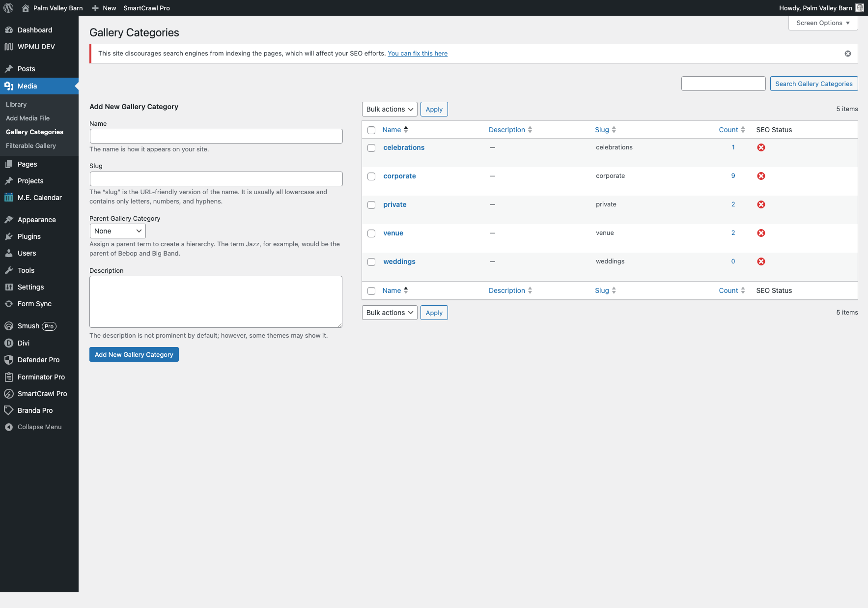Open the user avatar in admin bar
The height and width of the screenshot is (608, 868).
860,8
